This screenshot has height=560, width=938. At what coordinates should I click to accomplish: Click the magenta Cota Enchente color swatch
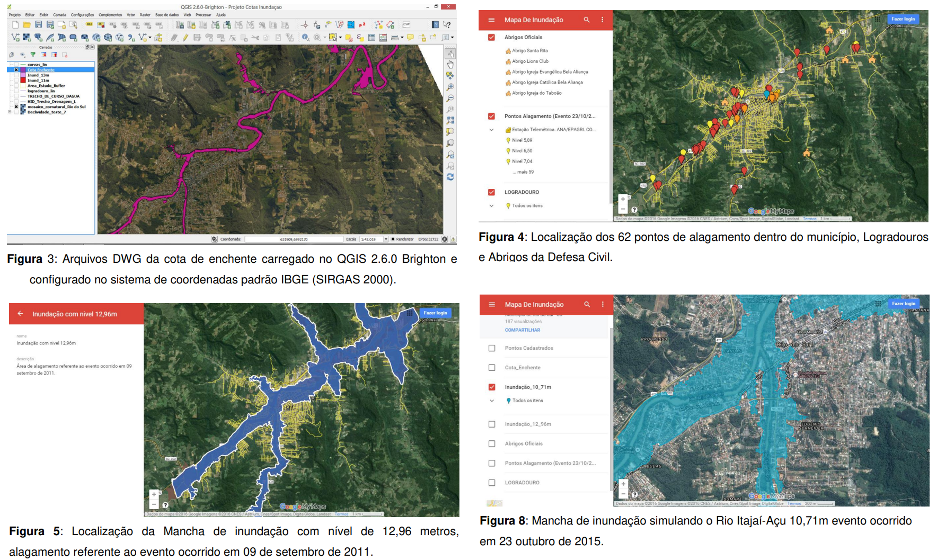[x=23, y=70]
